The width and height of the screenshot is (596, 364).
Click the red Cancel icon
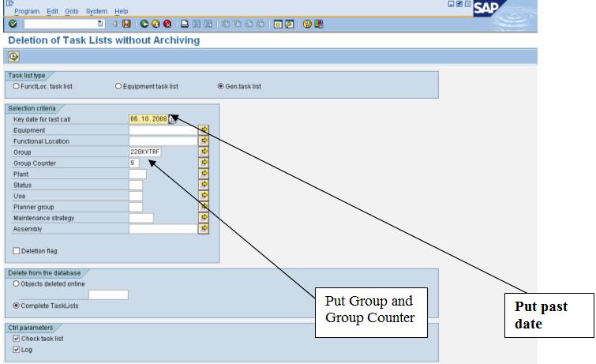tap(167, 24)
